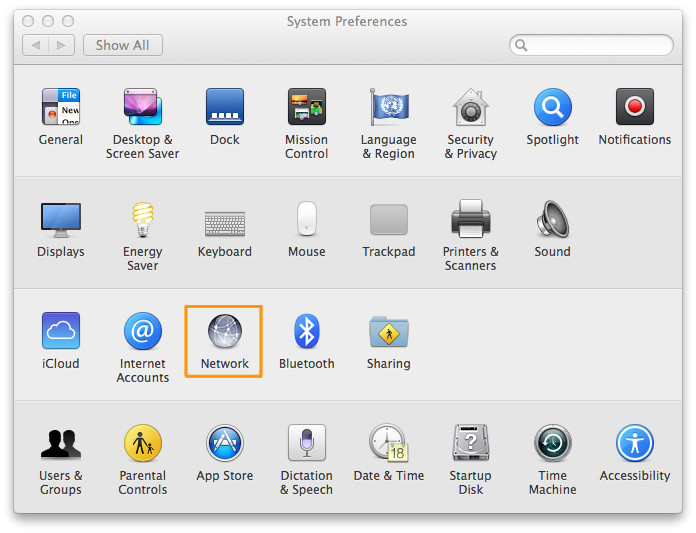Open the Accessibility preferences icon
The height and width of the screenshot is (533, 696).
click(x=635, y=443)
